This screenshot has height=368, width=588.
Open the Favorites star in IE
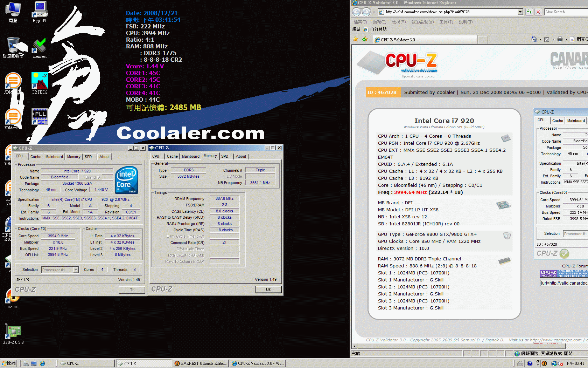[356, 39]
